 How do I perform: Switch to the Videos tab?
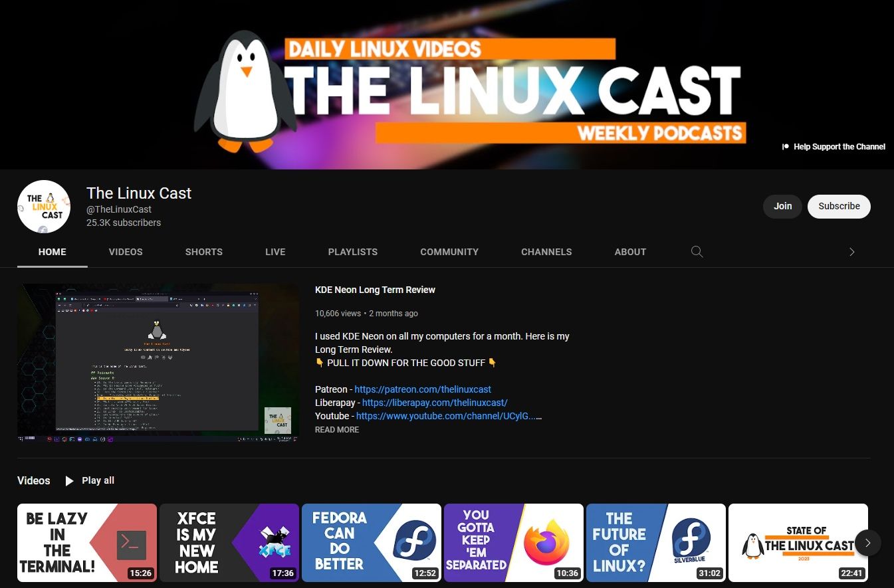[x=126, y=252]
